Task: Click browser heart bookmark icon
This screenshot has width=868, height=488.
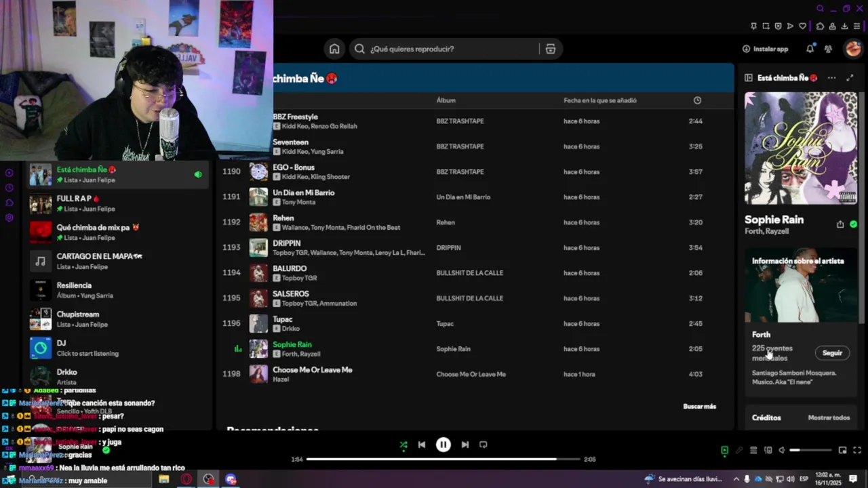Action: (x=803, y=26)
